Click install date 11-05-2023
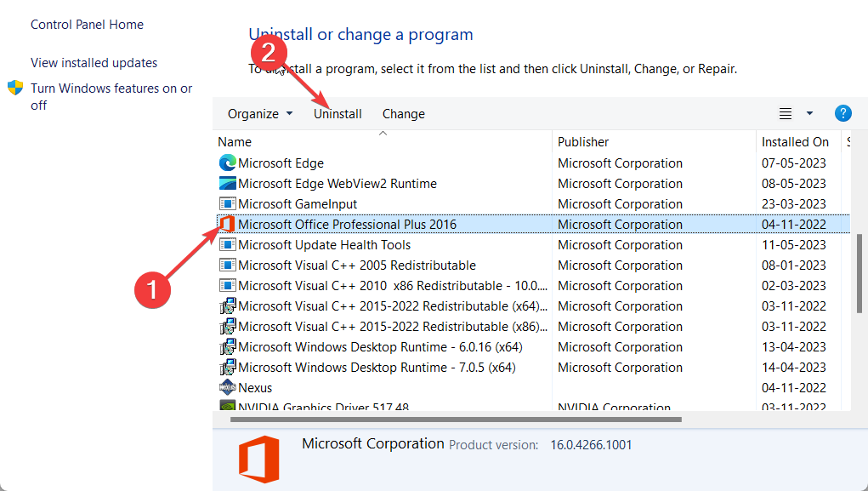The image size is (868, 491). [x=794, y=245]
